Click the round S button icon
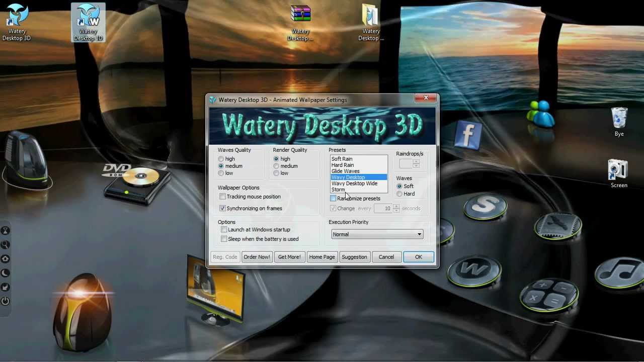The height and width of the screenshot is (362, 644). 485,206
